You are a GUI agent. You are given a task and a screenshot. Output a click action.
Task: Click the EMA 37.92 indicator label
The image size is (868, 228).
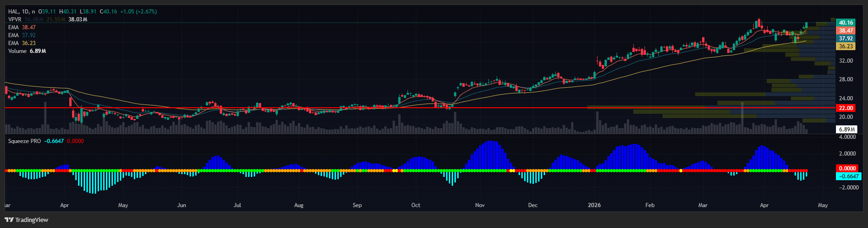pos(22,35)
